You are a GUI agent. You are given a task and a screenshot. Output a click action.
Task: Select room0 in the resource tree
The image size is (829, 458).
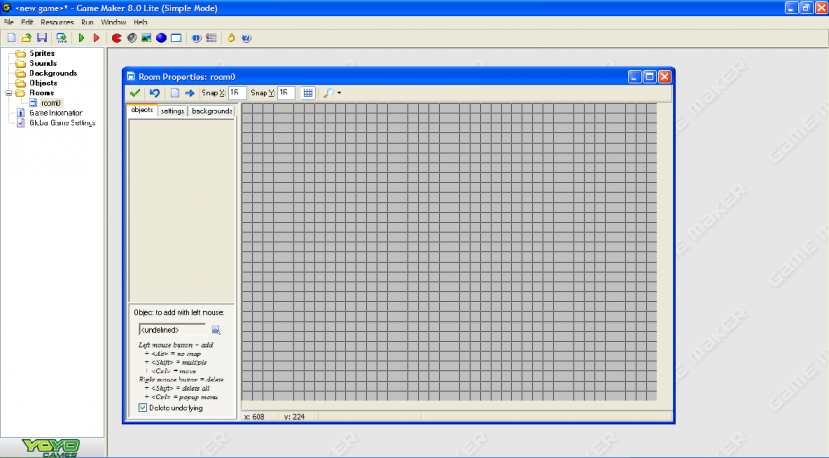tap(50, 103)
